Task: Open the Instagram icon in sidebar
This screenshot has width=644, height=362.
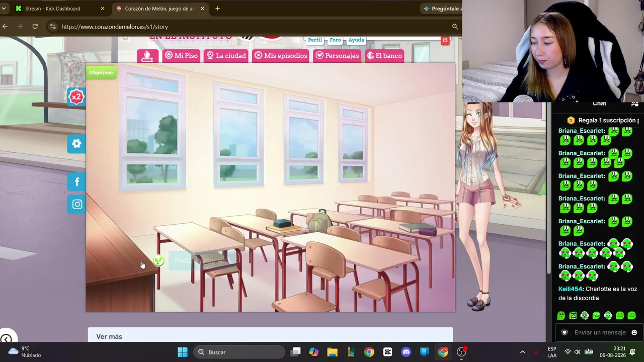Action: 76,204
